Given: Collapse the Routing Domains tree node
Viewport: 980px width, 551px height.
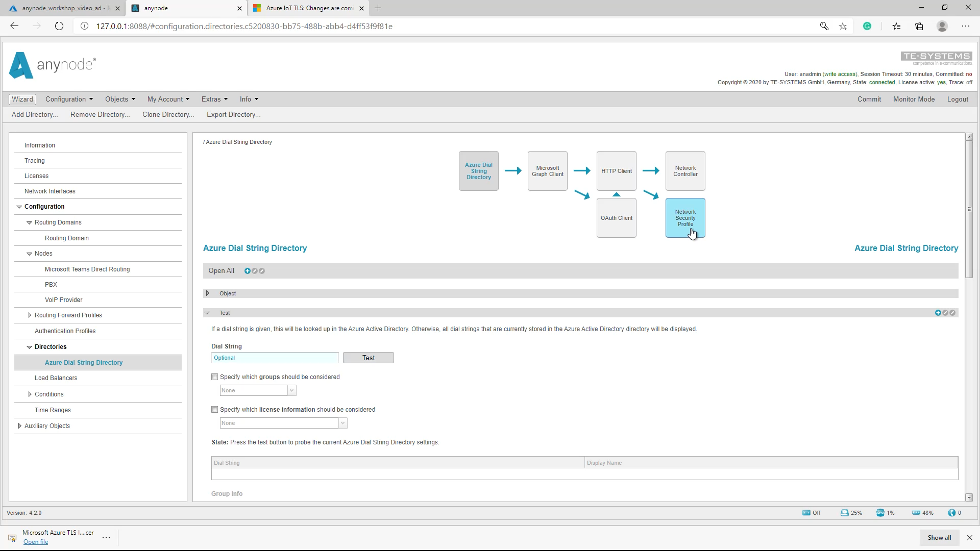Looking at the screenshot, I should click(30, 222).
